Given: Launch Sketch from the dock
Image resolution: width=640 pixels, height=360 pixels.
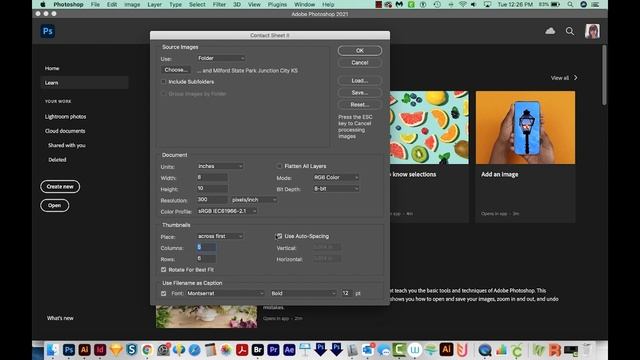Looking at the screenshot, I should (x=116, y=350).
